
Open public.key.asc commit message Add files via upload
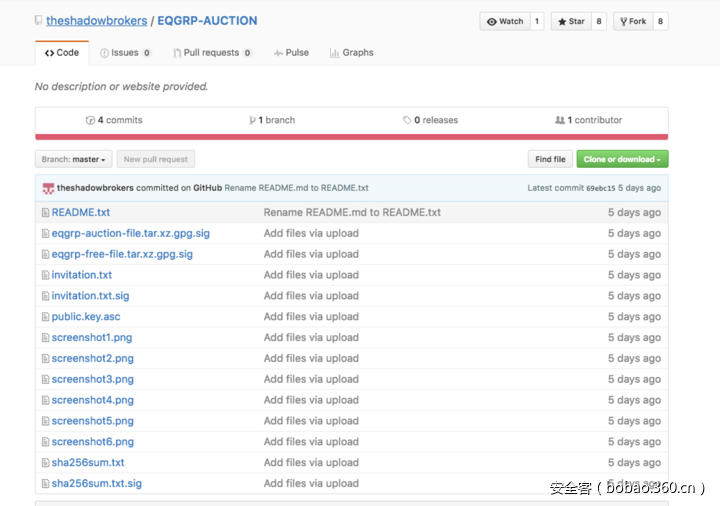tap(311, 317)
